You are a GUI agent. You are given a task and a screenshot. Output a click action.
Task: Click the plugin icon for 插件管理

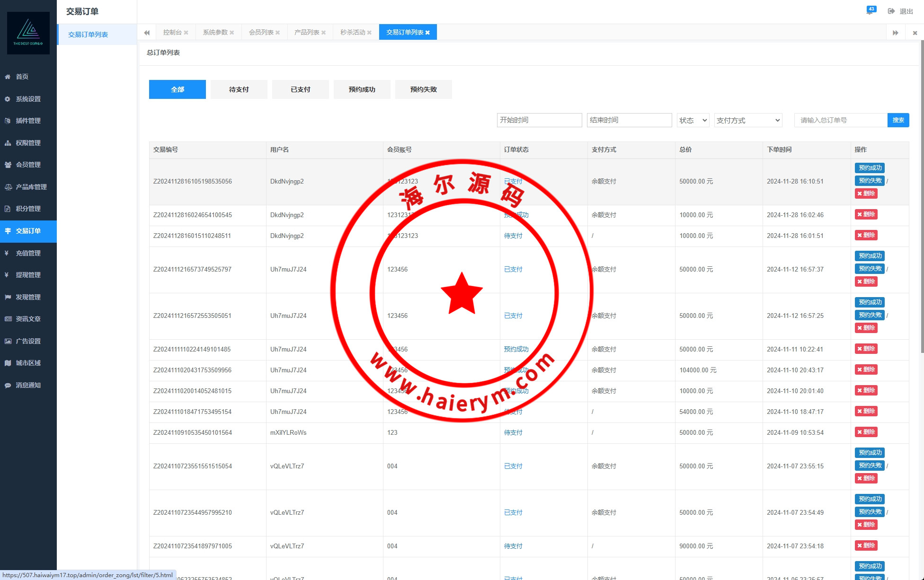coord(8,121)
